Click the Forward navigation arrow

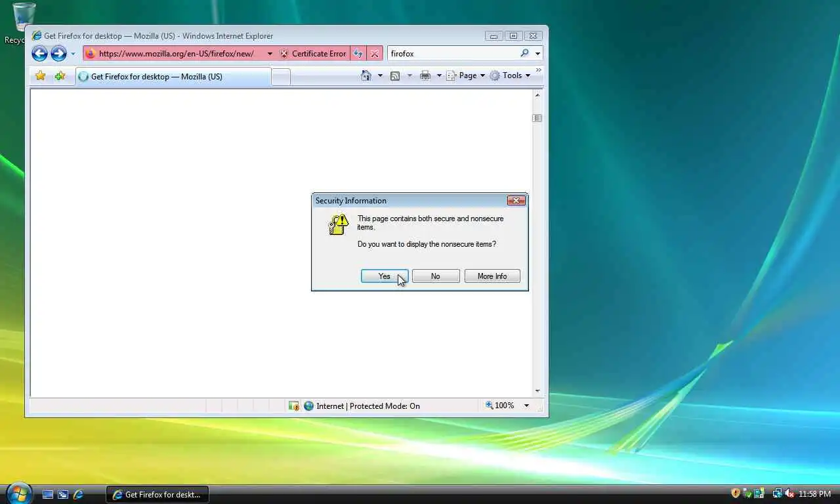[58, 54]
